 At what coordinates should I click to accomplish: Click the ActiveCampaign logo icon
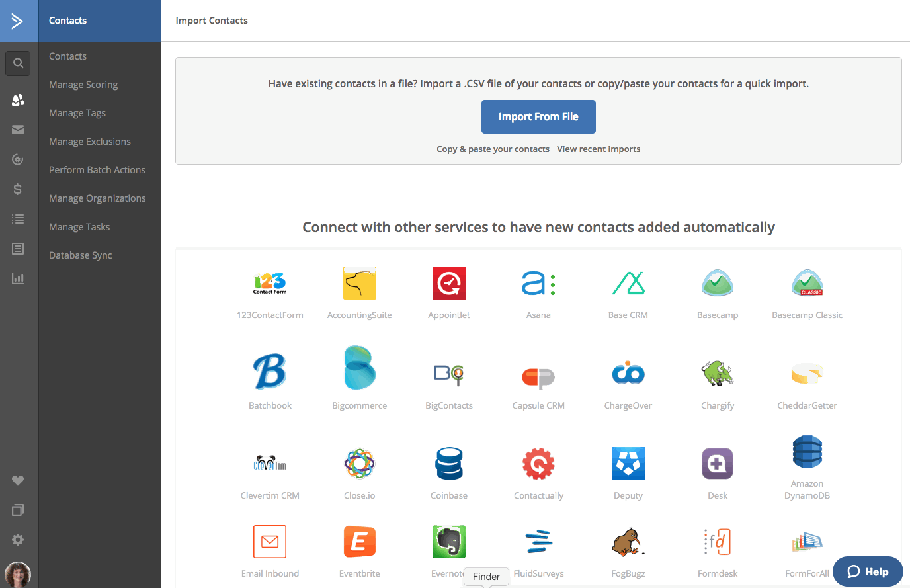[17, 21]
